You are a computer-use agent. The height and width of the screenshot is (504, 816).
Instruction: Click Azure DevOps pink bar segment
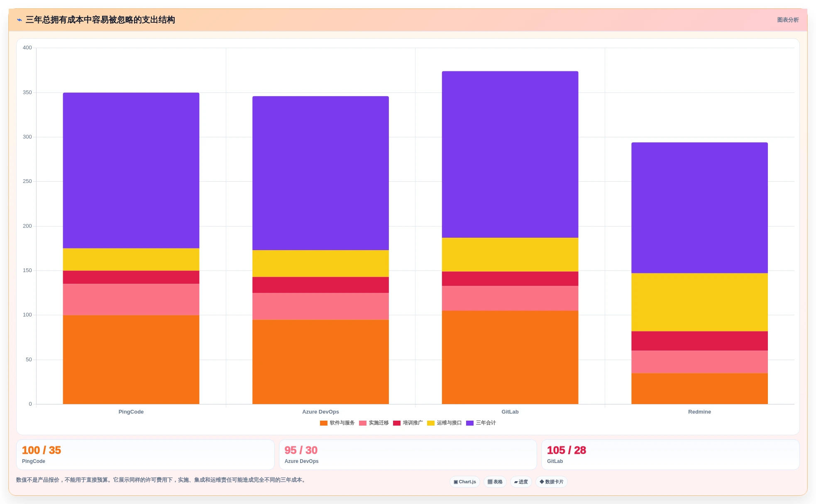[x=320, y=307]
